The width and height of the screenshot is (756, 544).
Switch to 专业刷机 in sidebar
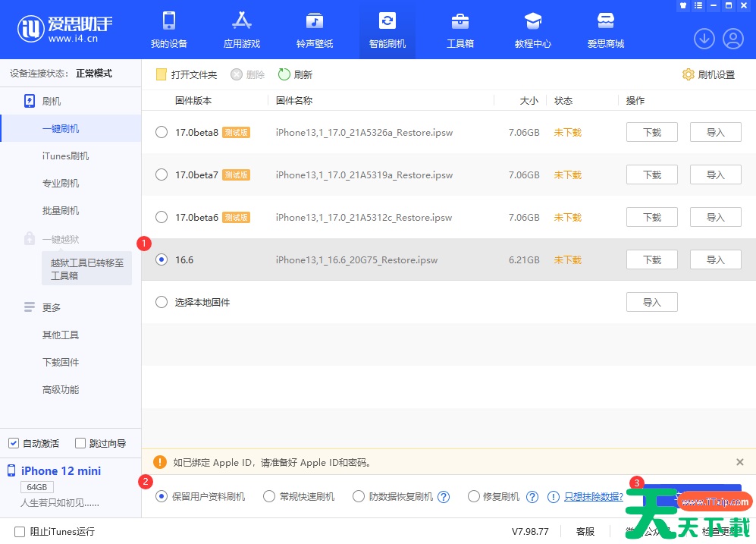pyautogui.click(x=61, y=183)
